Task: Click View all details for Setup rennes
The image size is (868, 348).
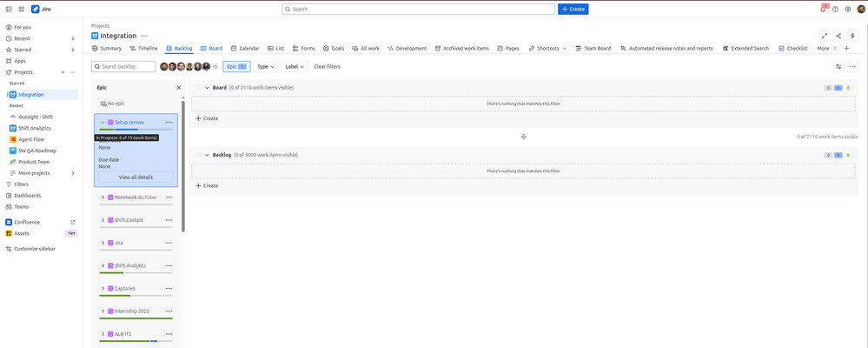Action: [x=136, y=177]
